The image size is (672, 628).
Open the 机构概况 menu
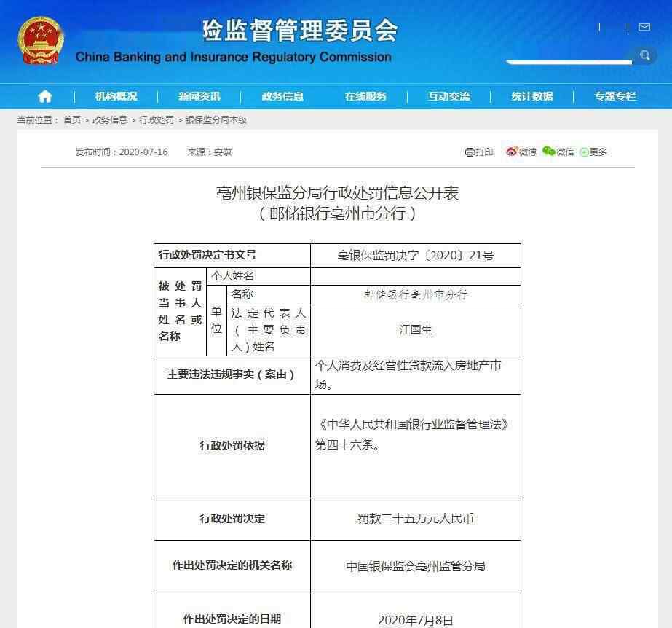pos(116,96)
